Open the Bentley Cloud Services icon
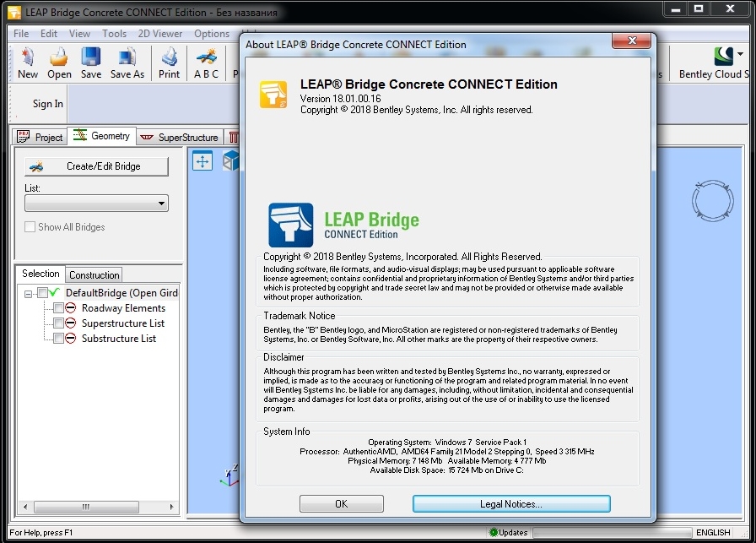This screenshot has width=756, height=543. coord(723,56)
